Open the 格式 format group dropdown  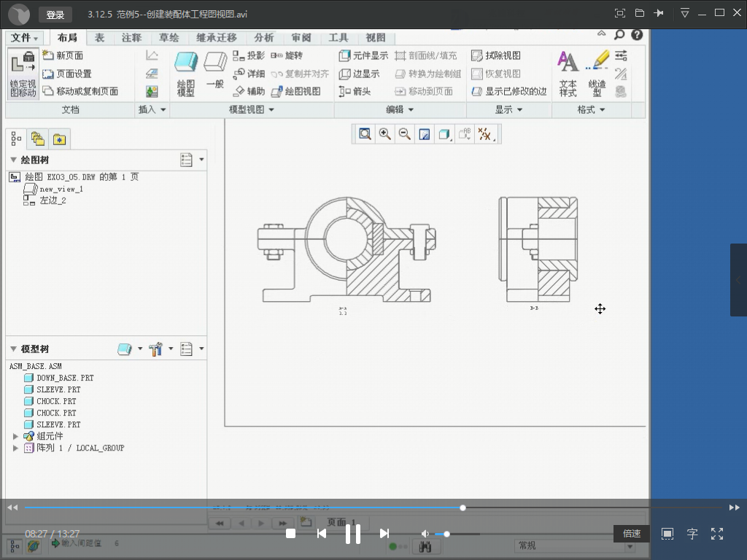click(591, 109)
